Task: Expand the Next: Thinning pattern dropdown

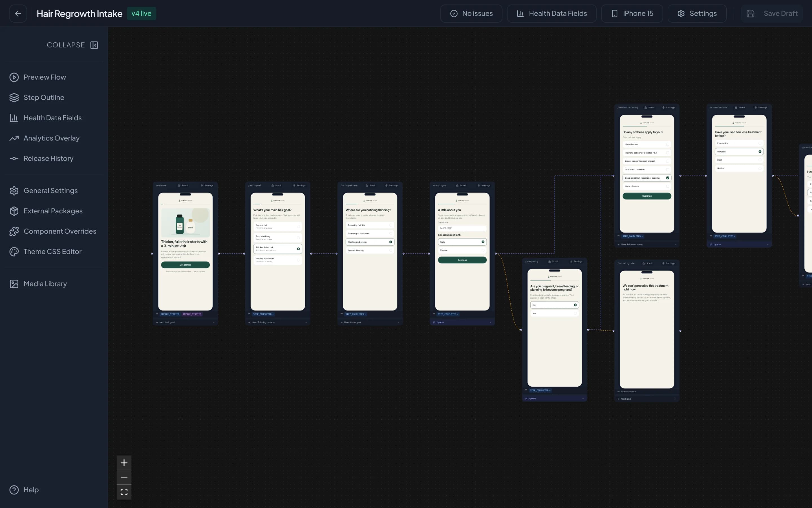Action: tap(277, 323)
